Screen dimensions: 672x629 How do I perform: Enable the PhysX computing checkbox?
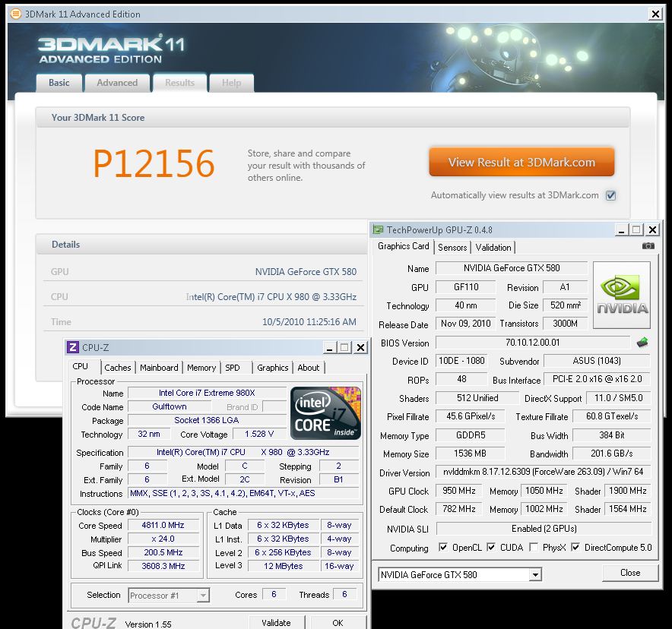pos(534,547)
